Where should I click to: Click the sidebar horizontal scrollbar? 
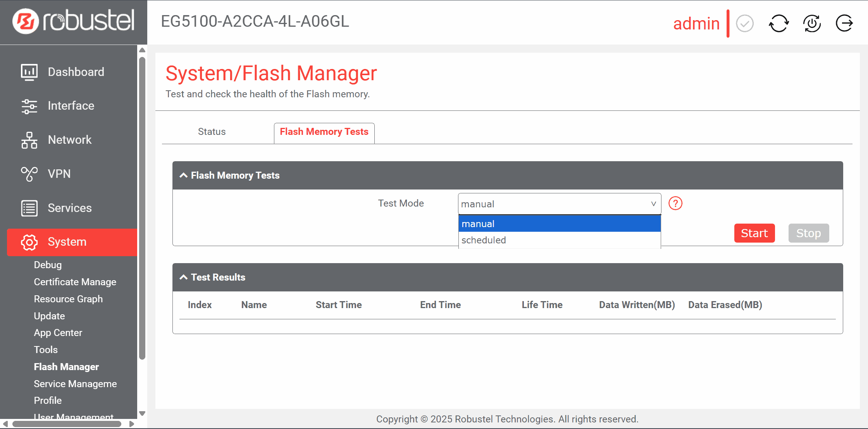pyautogui.click(x=67, y=424)
